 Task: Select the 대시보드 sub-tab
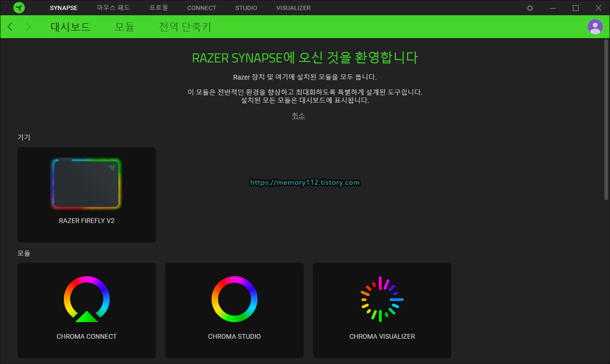(x=71, y=27)
